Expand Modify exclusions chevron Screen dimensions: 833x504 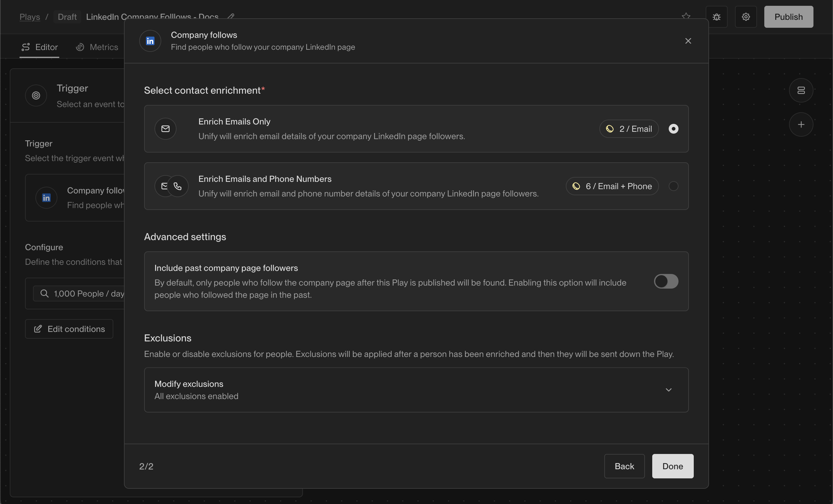(668, 390)
